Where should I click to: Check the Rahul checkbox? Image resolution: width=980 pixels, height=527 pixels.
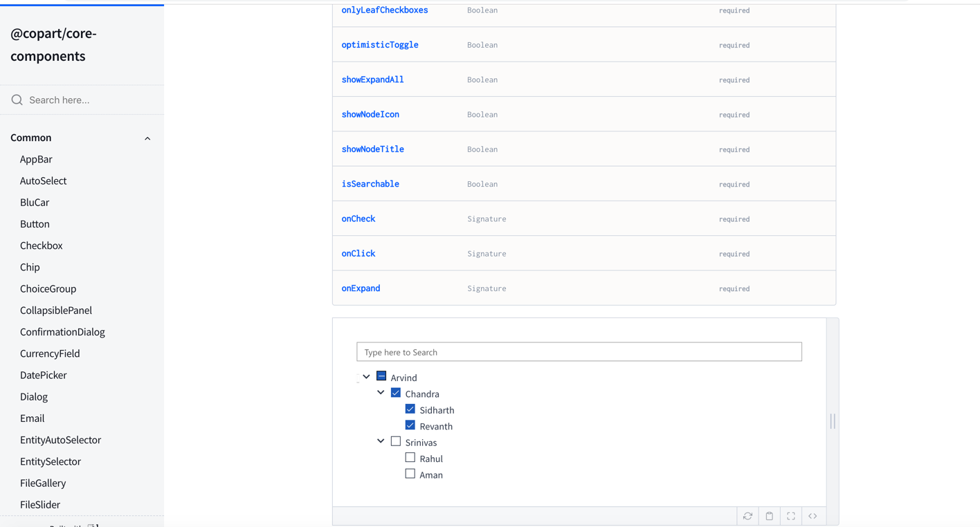point(410,457)
